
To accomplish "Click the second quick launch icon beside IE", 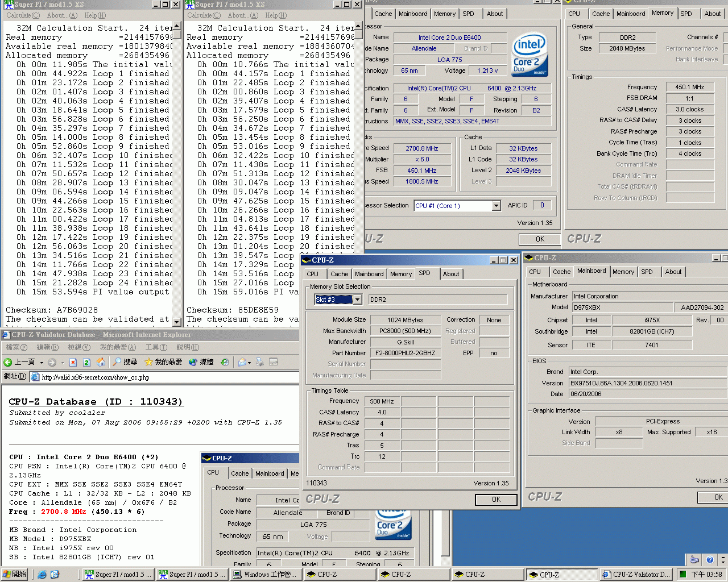I will pos(55,575).
